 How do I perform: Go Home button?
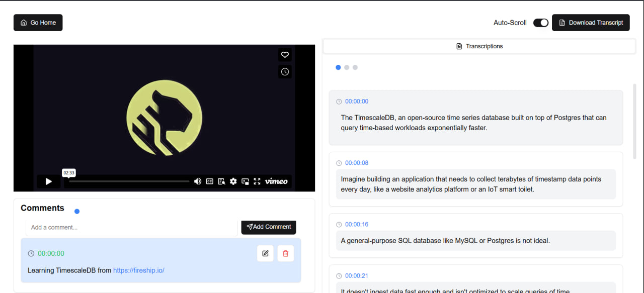pos(38,23)
